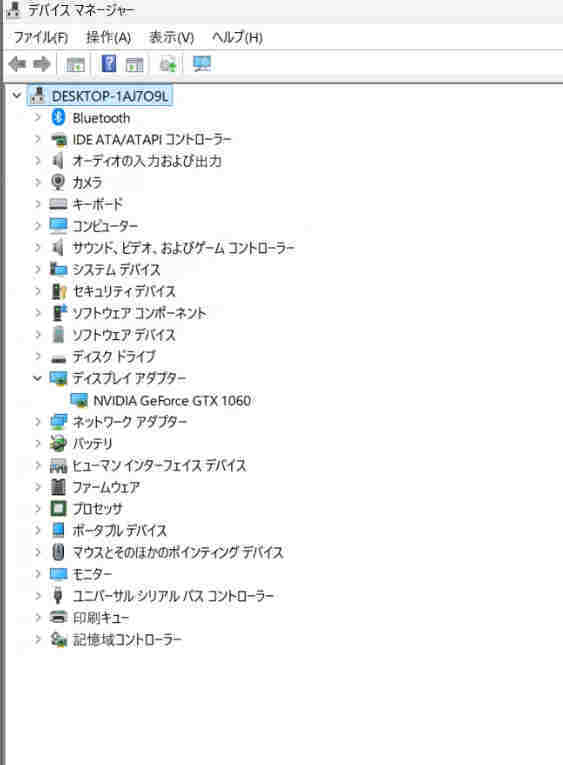Click the scan for hardware changes monitor icon

(202, 64)
